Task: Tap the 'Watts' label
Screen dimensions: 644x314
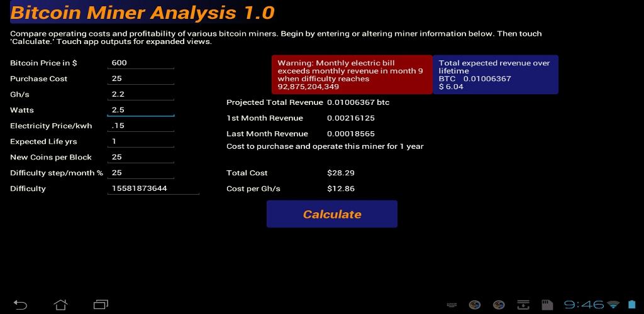Action: [22, 111]
